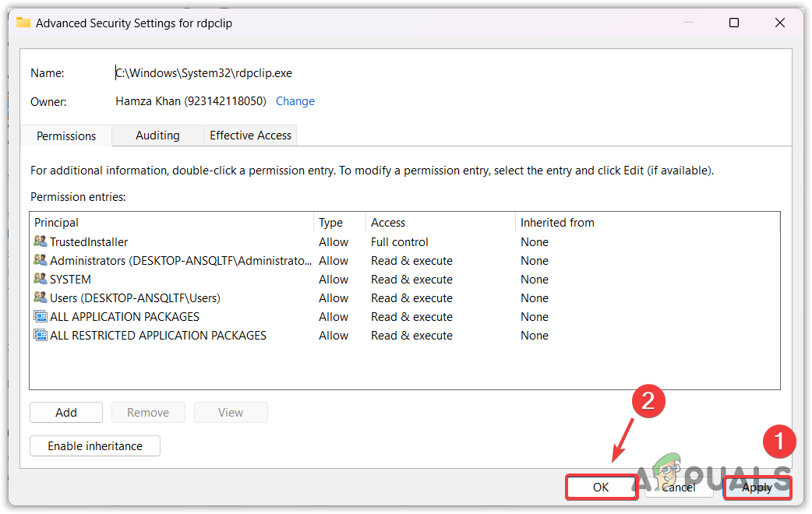This screenshot has width=812, height=514.
Task: Open the View button
Action: [x=231, y=412]
